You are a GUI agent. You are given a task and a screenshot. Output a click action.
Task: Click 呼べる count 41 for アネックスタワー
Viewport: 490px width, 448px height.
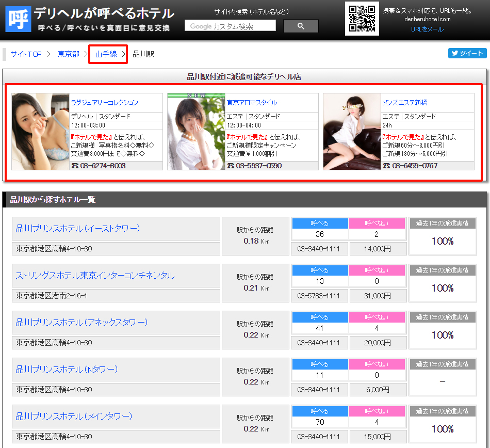[320, 328]
